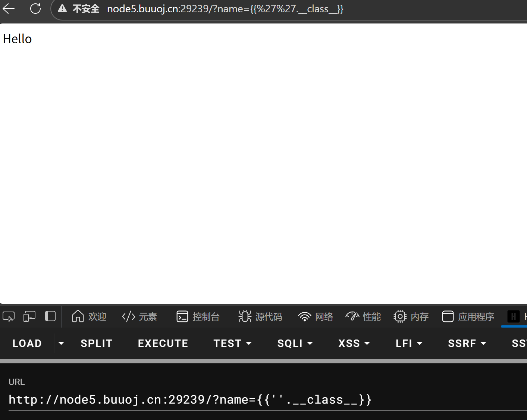Viewport: 527px width, 420px height.
Task: Click the 源代码 sources debug icon
Action: (244, 316)
